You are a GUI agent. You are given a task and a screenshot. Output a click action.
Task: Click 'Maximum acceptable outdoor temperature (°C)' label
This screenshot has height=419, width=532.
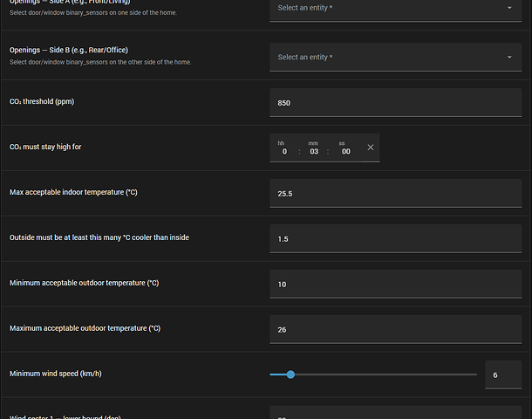tap(85, 328)
